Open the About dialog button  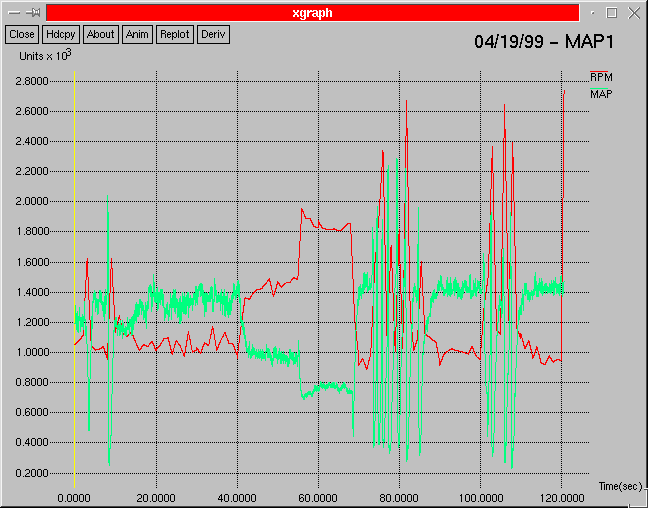click(100, 34)
